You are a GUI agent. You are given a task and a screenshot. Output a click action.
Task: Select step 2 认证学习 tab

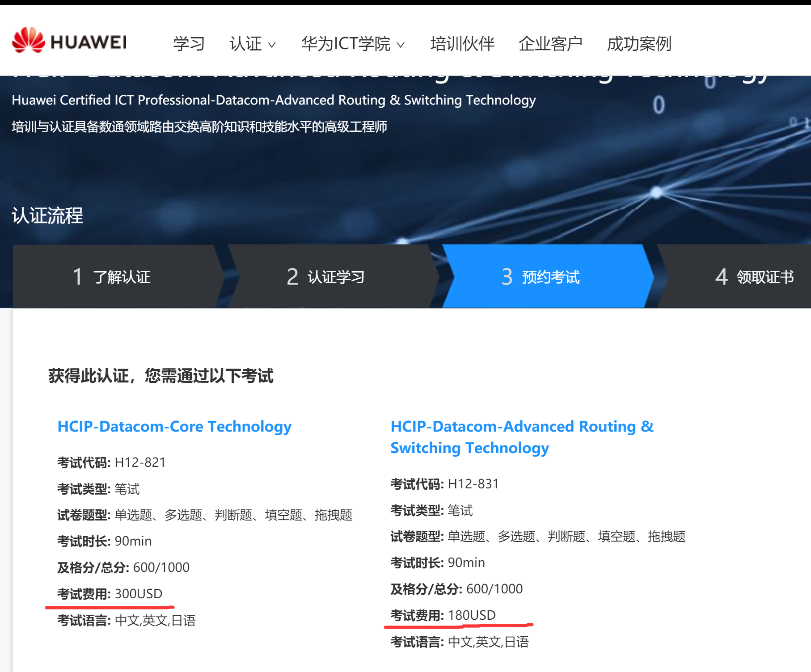(334, 276)
